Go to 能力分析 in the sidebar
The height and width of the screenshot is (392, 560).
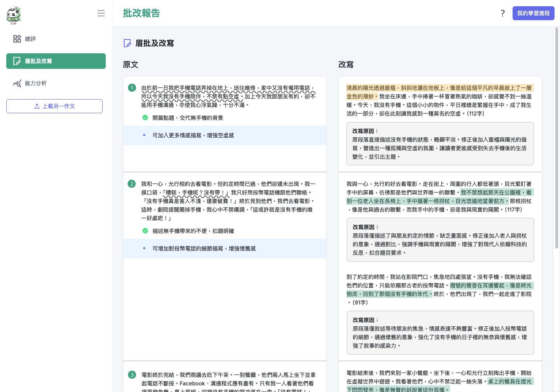click(36, 83)
